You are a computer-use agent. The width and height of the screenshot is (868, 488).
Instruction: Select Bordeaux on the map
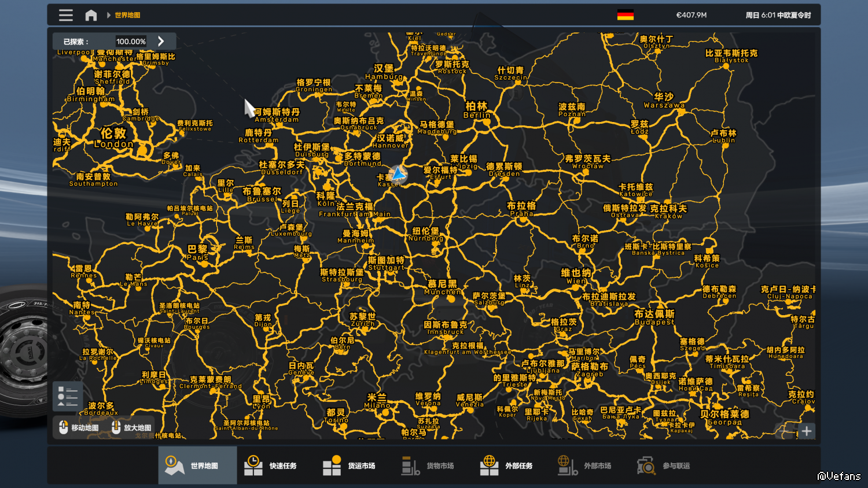pyautogui.click(x=101, y=409)
